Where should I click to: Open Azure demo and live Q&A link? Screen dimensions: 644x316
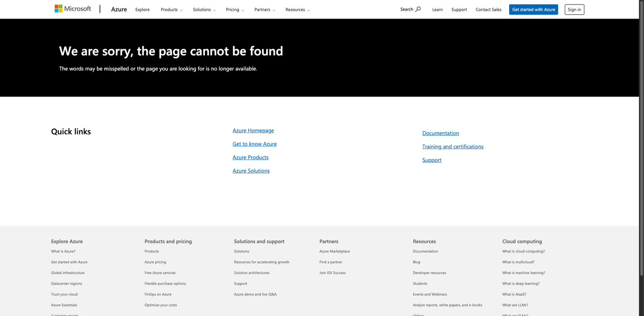point(255,294)
